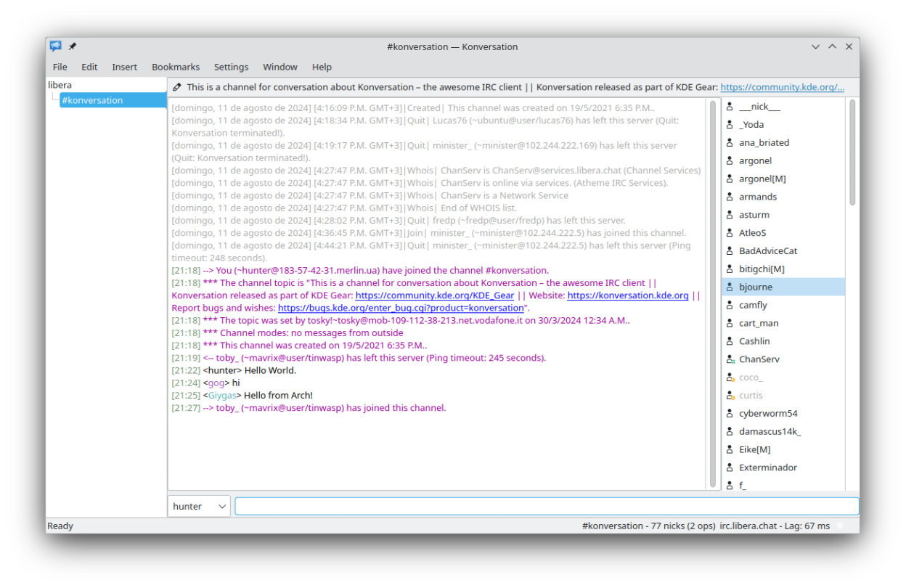Select the libera server in the tree
906x588 pixels.
click(60, 85)
